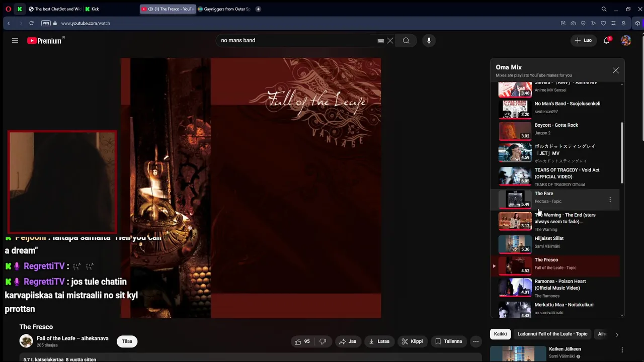Dislike the video
This screenshot has width=644, height=362.
coord(323,341)
